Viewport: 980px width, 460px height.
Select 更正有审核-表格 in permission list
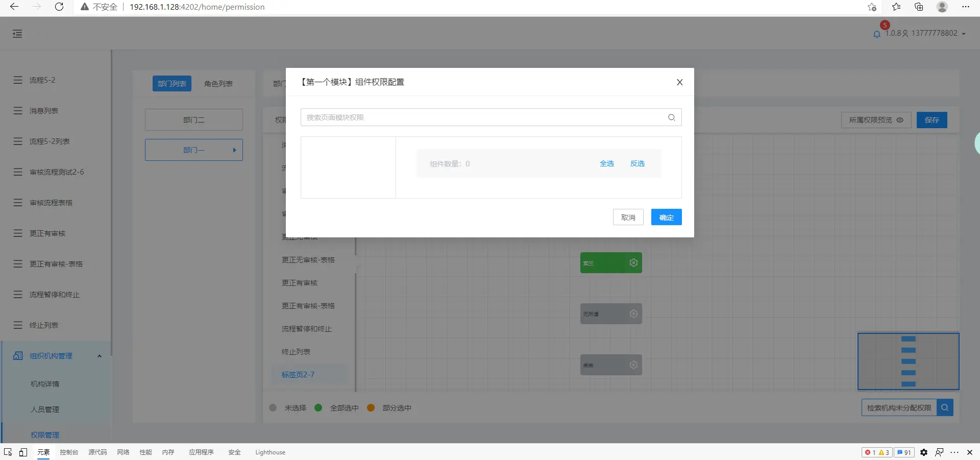point(308,306)
